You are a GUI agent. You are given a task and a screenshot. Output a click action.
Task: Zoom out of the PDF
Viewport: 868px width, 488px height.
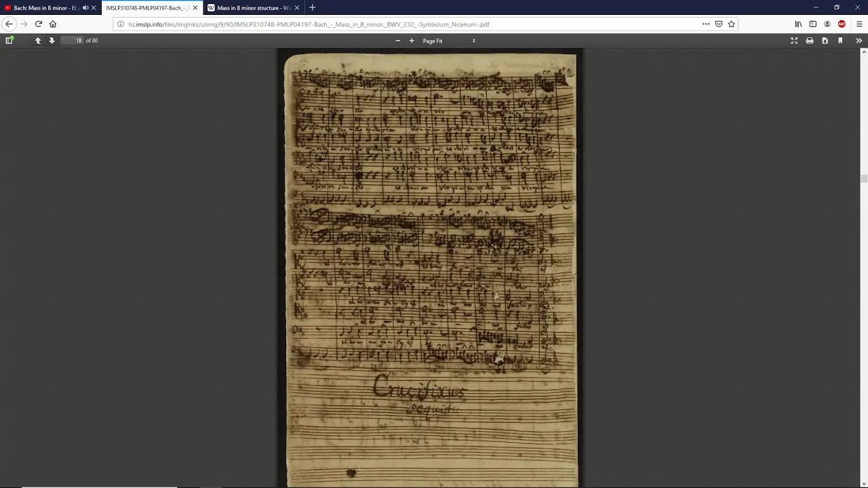tap(398, 41)
